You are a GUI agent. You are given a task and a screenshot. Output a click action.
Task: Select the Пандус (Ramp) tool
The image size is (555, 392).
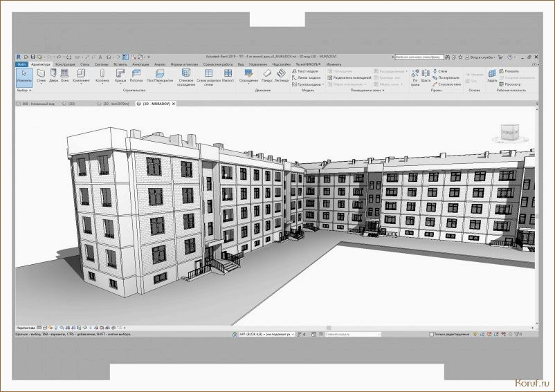click(x=267, y=75)
